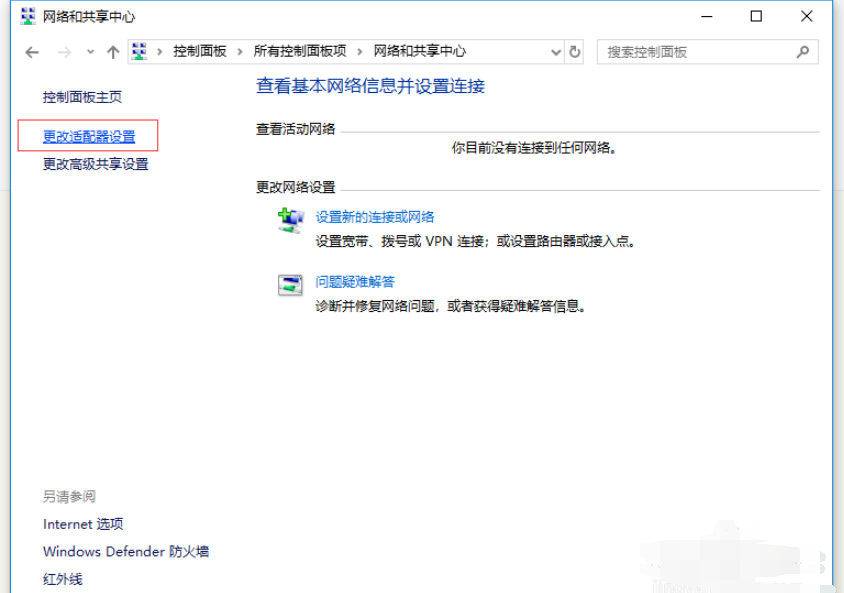
Task: Open 更改高级共享设置
Action: pyautogui.click(x=94, y=165)
